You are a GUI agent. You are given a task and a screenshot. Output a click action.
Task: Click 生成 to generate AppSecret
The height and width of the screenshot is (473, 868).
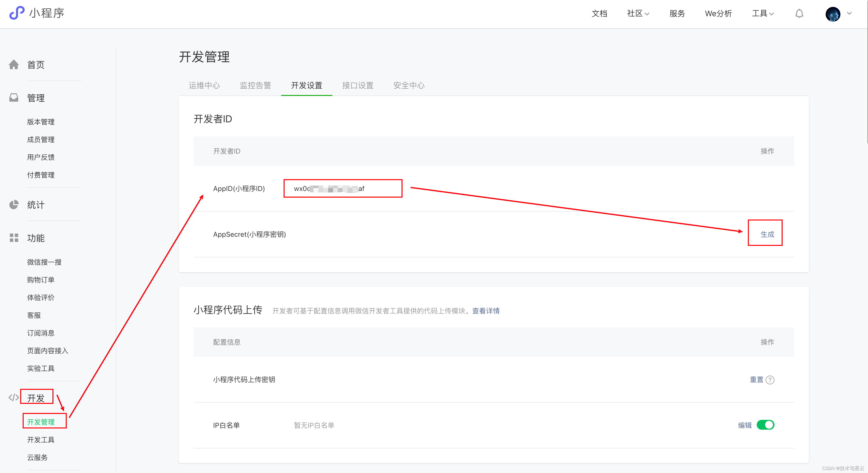[x=767, y=234]
